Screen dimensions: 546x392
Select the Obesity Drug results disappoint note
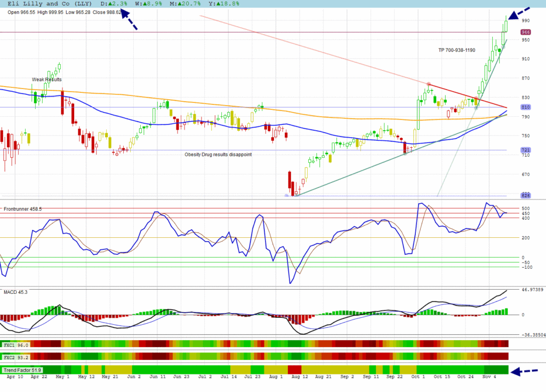tap(218, 155)
